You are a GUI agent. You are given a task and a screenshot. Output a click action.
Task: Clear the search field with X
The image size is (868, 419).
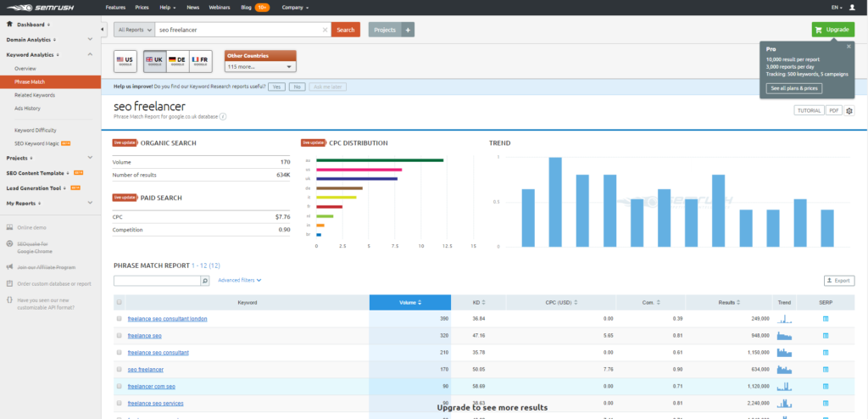(x=325, y=30)
